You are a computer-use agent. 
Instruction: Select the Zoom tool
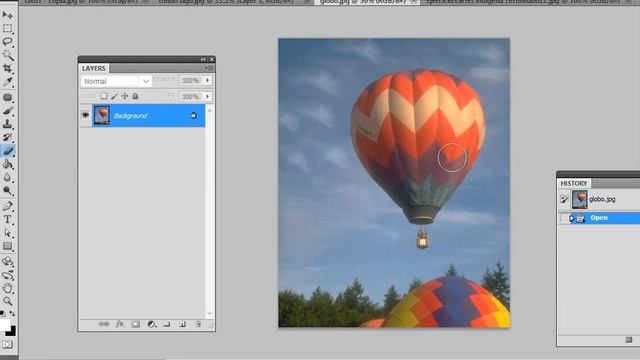[7, 301]
